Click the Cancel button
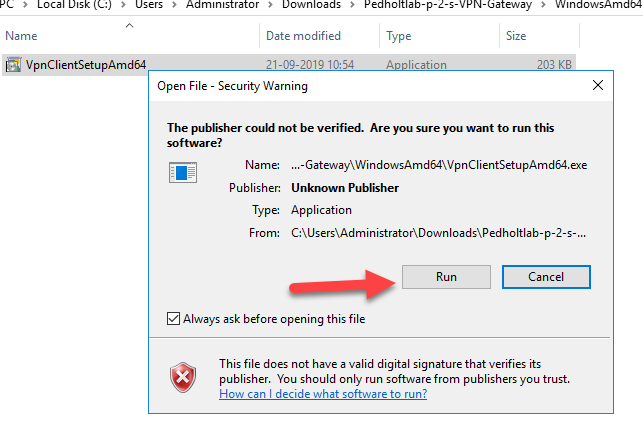The image size is (643, 442). point(546,277)
